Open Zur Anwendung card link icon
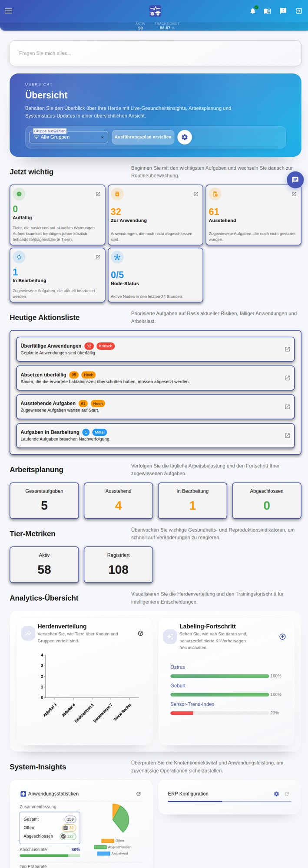The image size is (308, 868). pyautogui.click(x=196, y=194)
